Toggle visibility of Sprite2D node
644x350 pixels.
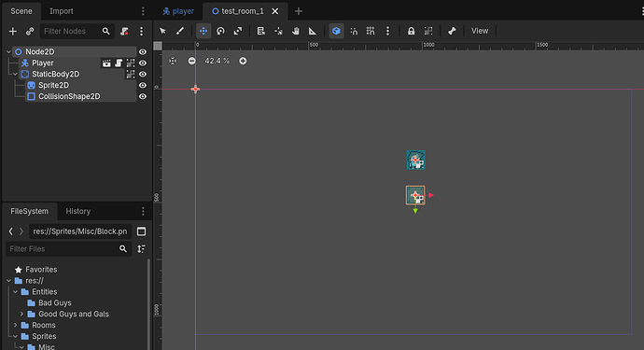click(143, 86)
